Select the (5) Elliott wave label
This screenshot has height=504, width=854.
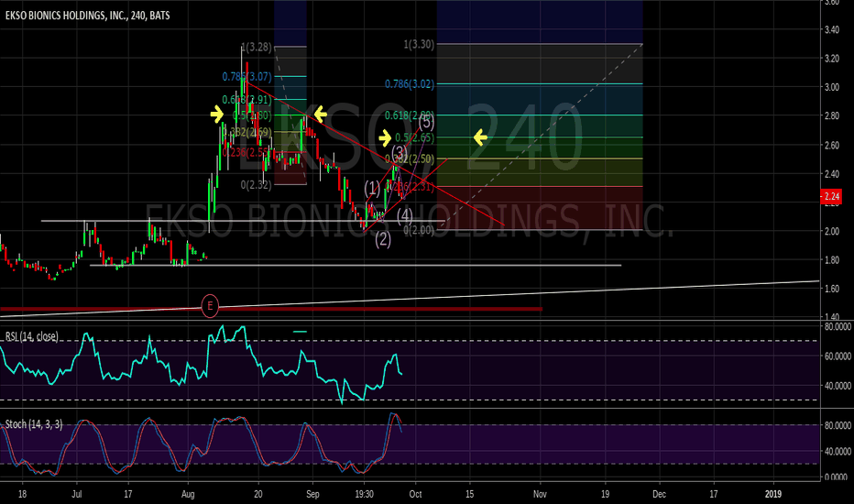[x=426, y=122]
